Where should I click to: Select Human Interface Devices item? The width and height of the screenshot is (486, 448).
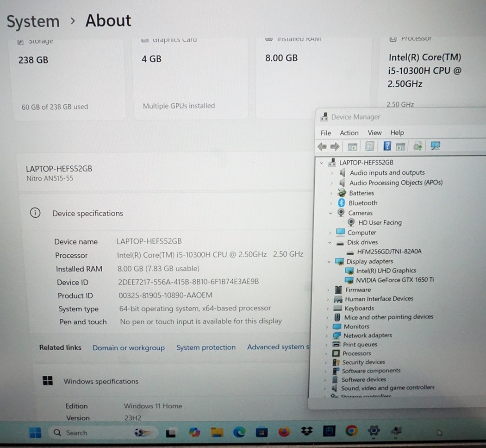[379, 299]
